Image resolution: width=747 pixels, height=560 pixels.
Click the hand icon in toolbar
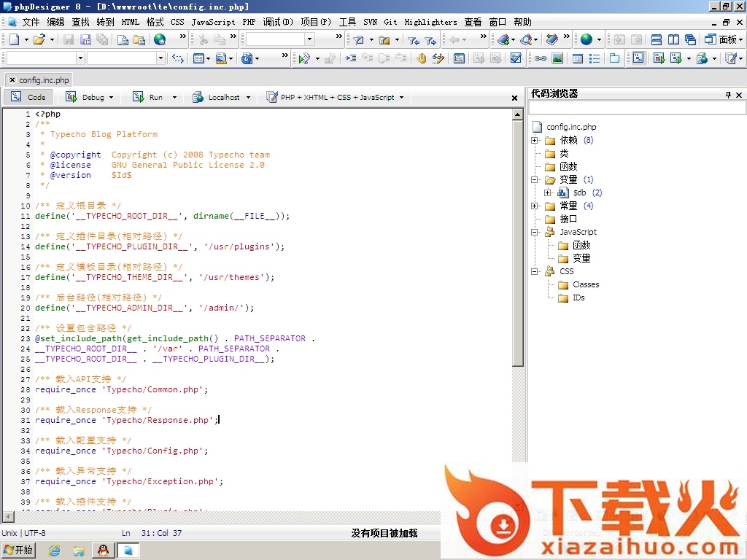point(421,58)
